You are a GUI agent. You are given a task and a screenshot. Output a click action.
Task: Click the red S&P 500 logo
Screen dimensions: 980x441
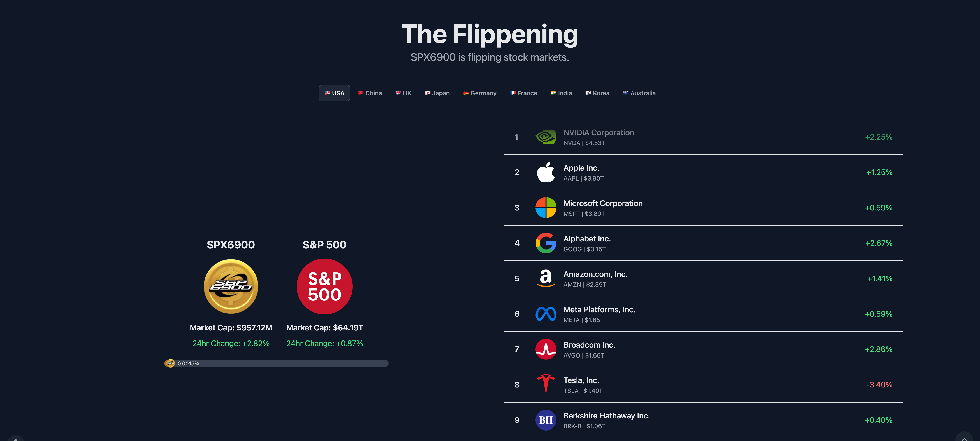[324, 286]
